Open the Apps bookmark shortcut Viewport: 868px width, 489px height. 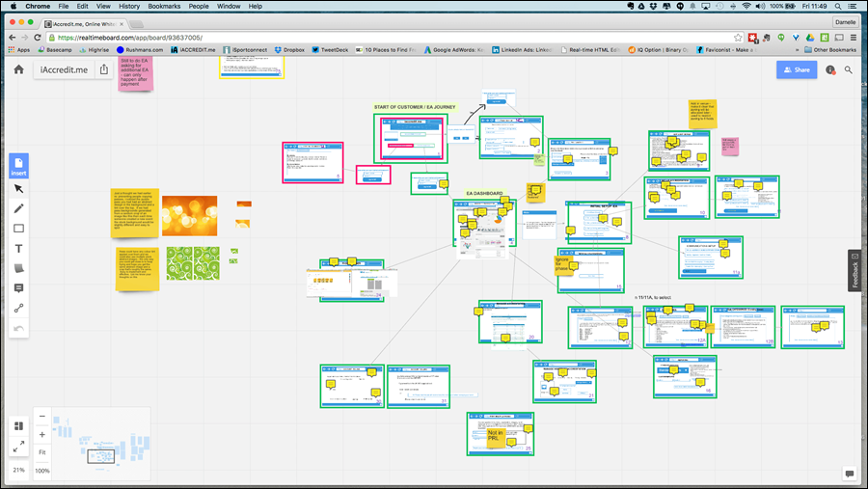19,50
